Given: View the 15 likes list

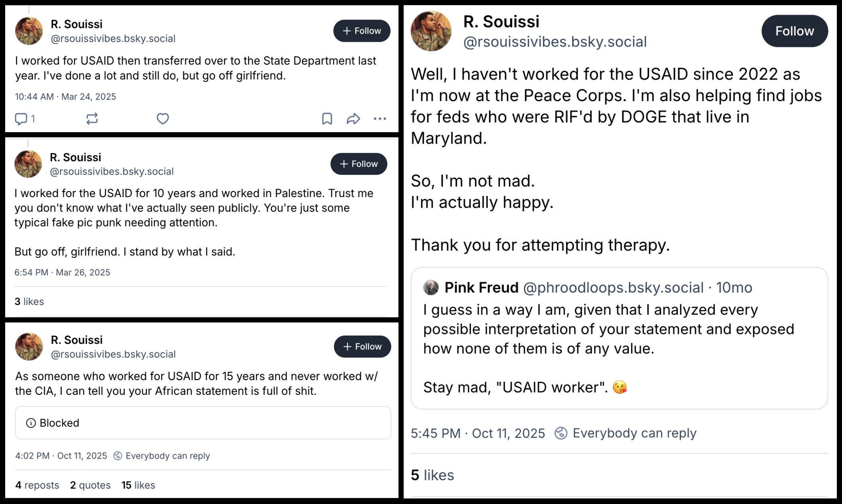Looking at the screenshot, I should pyautogui.click(x=138, y=485).
